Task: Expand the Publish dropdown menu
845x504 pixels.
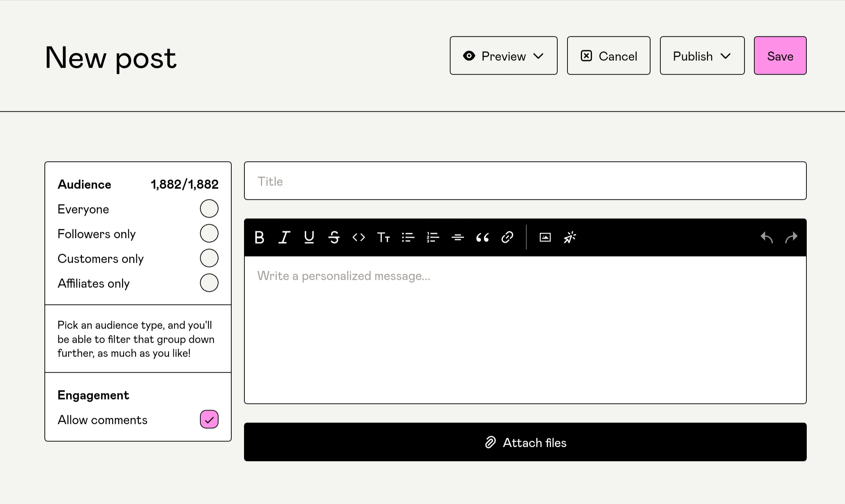Action: [x=702, y=56]
